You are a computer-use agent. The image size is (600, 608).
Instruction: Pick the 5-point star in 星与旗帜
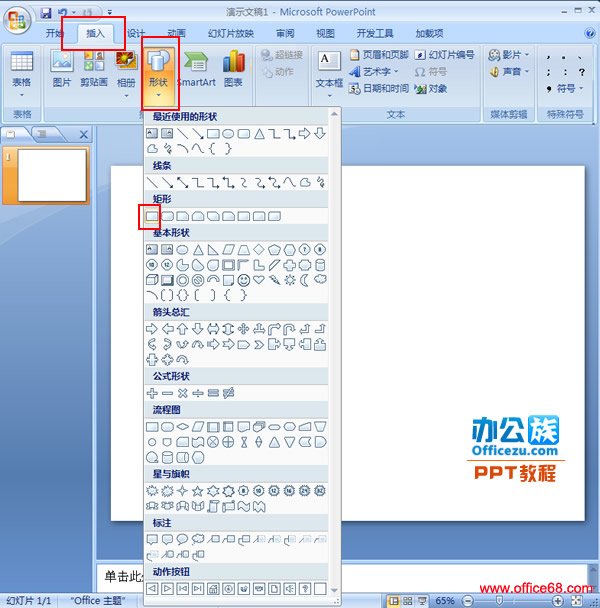pyautogui.click(x=198, y=491)
